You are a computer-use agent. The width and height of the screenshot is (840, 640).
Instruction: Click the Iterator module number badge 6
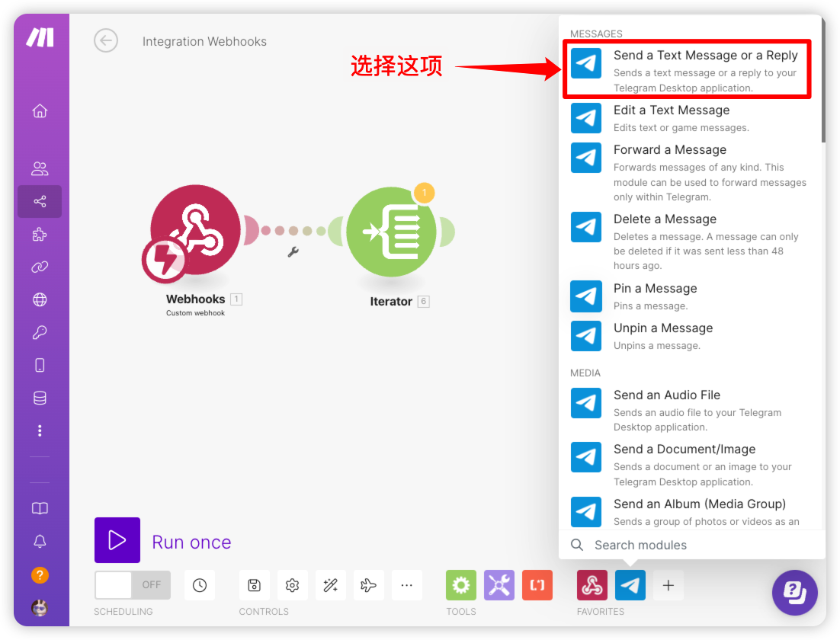pos(423,301)
